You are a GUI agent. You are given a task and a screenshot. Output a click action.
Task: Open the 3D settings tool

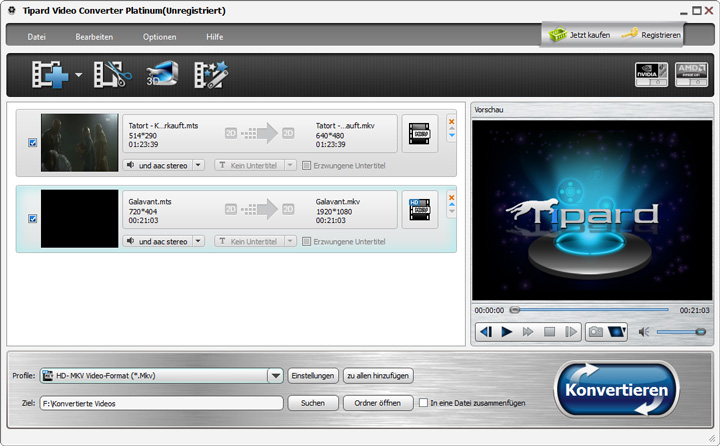(x=162, y=73)
